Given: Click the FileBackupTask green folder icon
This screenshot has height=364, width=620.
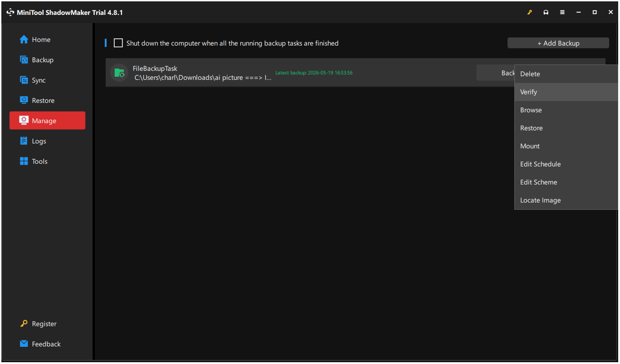Looking at the screenshot, I should click(x=119, y=73).
